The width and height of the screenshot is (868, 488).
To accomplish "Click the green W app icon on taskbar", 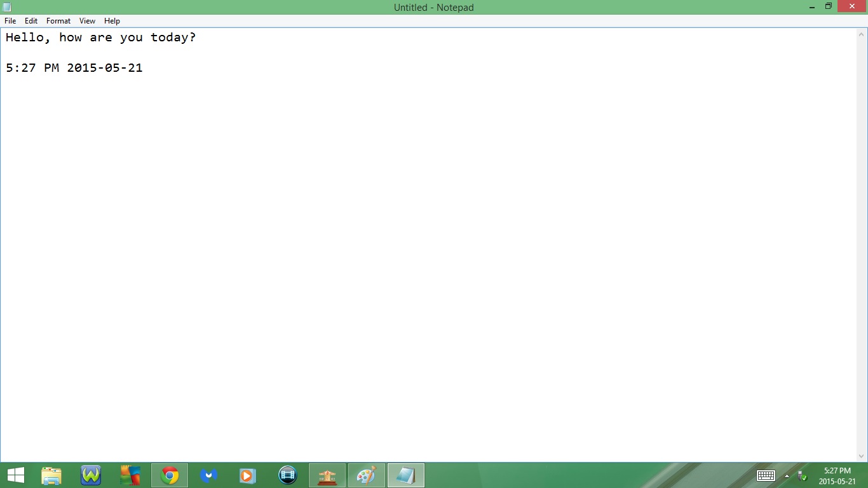I will coord(90,475).
